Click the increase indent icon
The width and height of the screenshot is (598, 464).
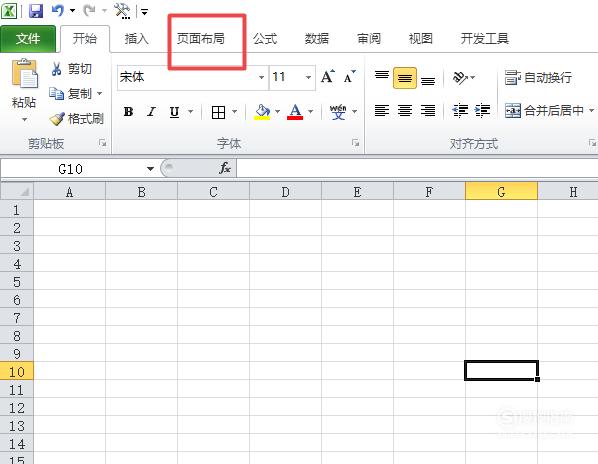tap(482, 111)
